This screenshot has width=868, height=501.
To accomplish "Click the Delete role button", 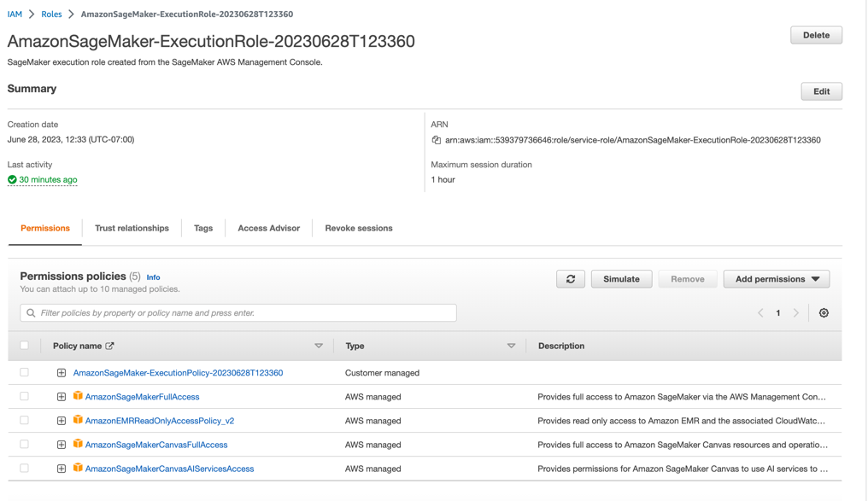I will (816, 35).
